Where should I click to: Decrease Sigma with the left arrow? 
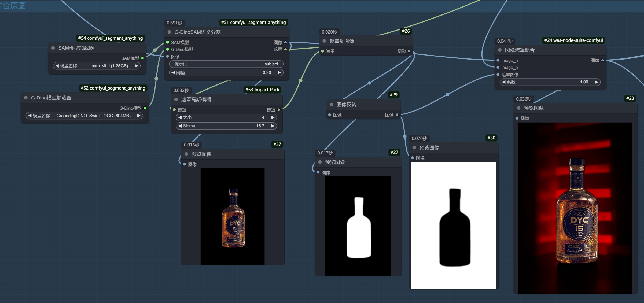coord(180,126)
